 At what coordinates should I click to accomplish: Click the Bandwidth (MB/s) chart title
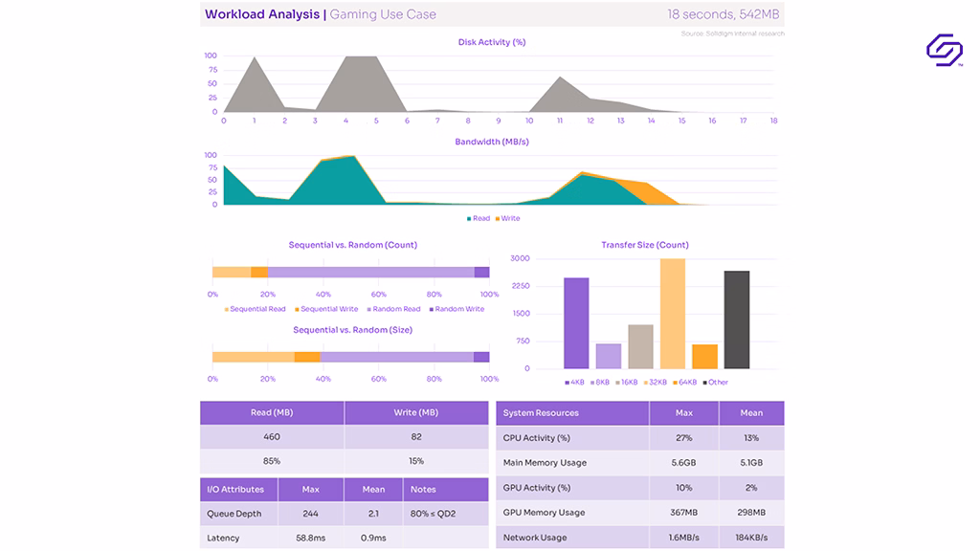click(492, 142)
